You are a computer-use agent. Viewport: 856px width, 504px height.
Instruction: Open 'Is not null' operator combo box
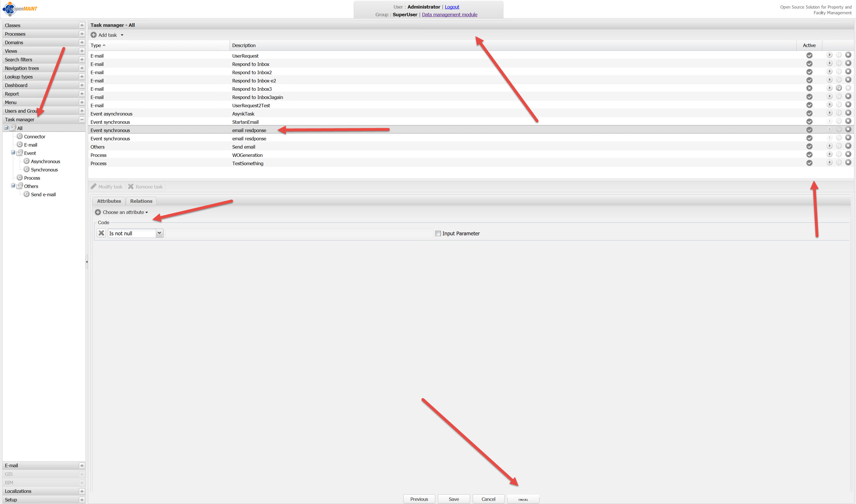(159, 233)
